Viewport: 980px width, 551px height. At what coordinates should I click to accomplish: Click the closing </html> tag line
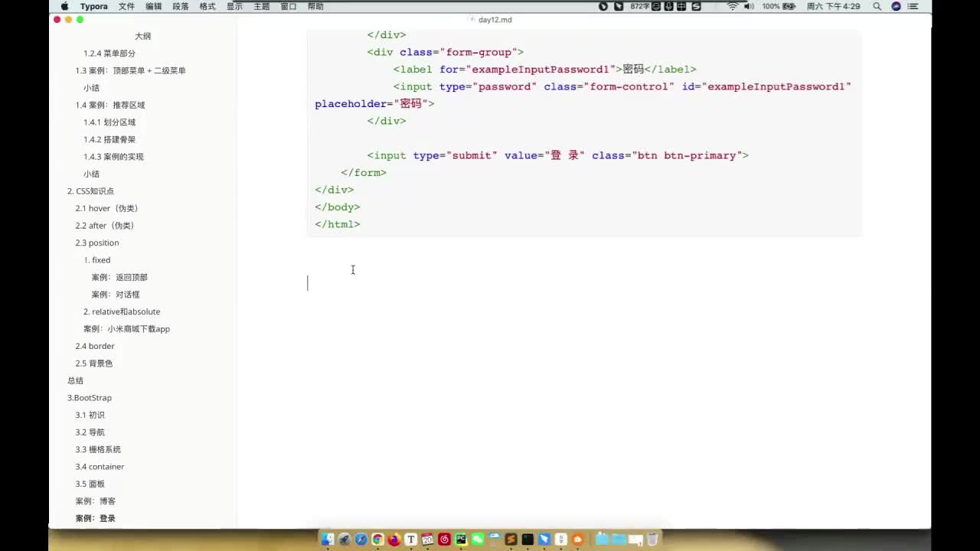click(x=338, y=224)
